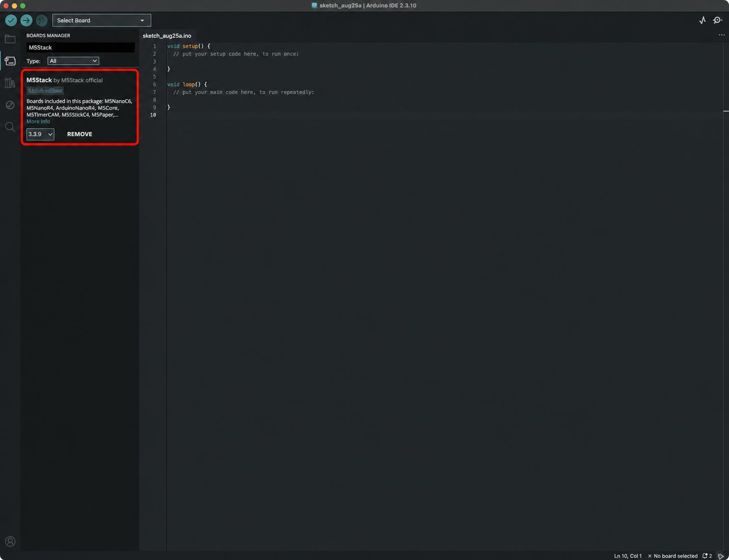729x560 pixels.
Task: Open the editor more options ellipsis
Action: point(721,35)
